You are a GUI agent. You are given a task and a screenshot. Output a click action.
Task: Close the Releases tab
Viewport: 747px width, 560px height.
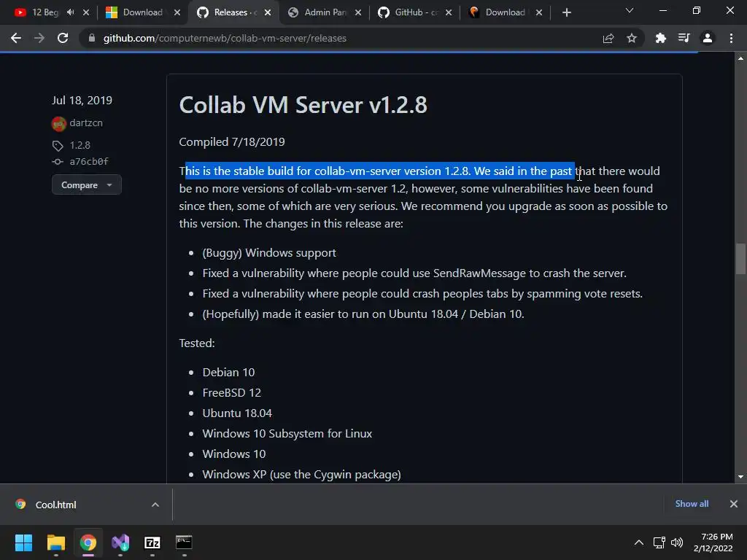pyautogui.click(x=268, y=12)
